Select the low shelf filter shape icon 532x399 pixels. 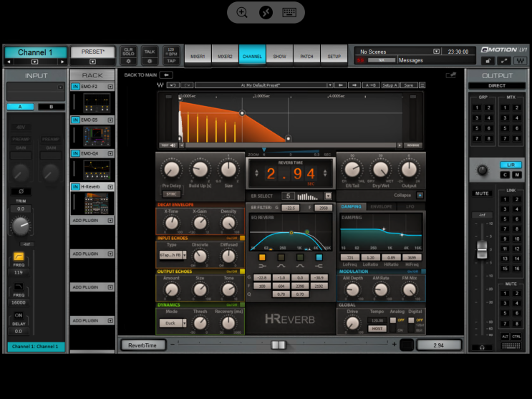262,266
